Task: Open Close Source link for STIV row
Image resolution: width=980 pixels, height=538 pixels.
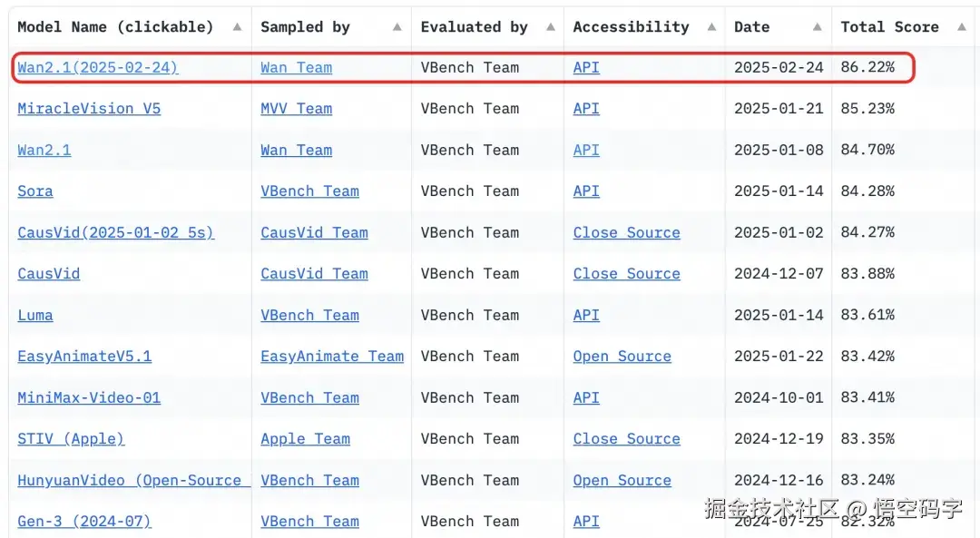Action: pyautogui.click(x=626, y=438)
